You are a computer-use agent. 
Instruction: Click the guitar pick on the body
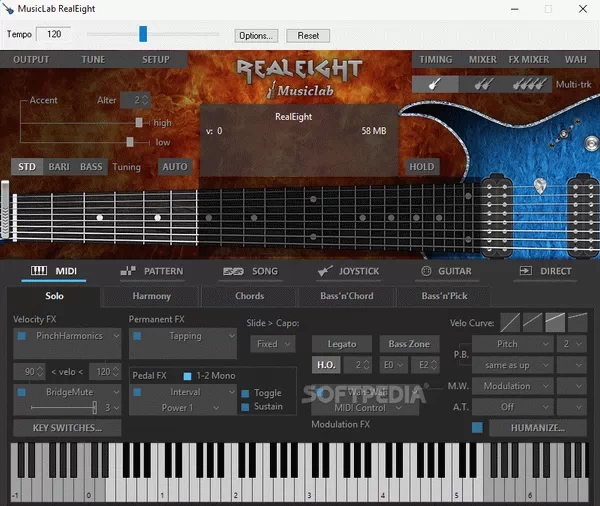[x=540, y=186]
